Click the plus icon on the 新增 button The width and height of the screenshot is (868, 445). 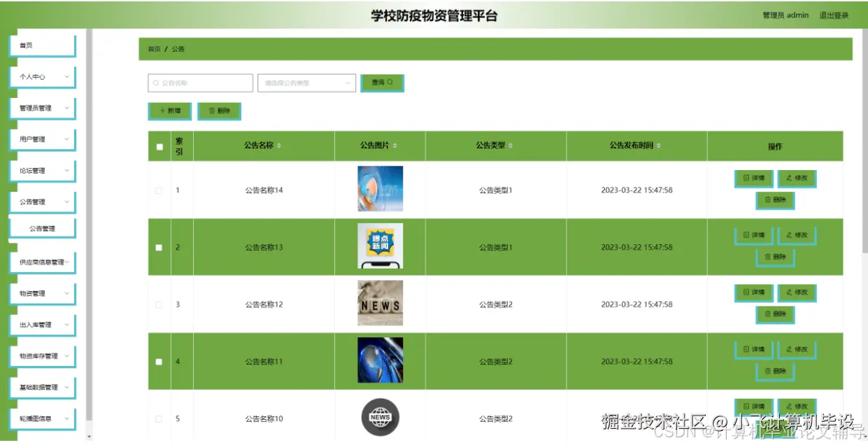point(161,111)
